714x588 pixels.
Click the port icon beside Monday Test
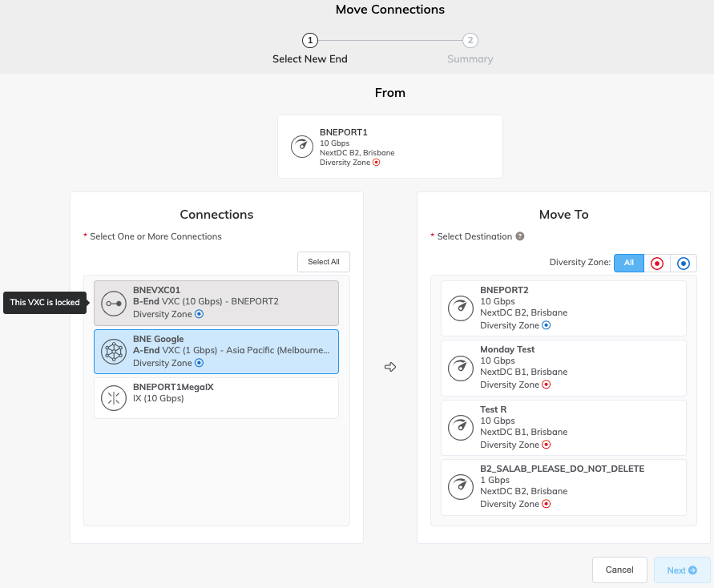(x=461, y=367)
